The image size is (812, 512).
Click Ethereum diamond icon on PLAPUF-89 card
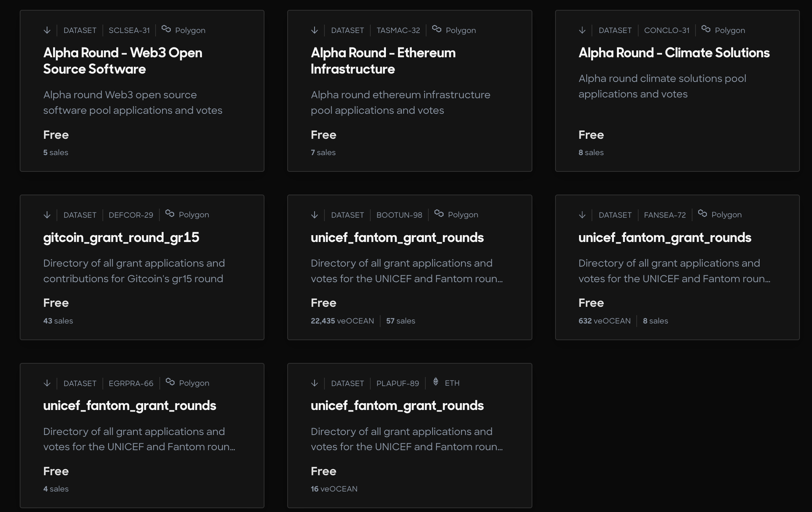pyautogui.click(x=436, y=382)
